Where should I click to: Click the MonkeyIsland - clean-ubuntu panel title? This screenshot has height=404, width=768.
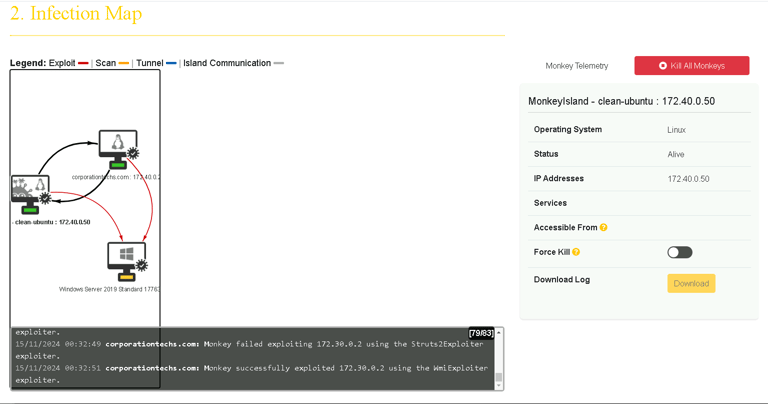622,101
